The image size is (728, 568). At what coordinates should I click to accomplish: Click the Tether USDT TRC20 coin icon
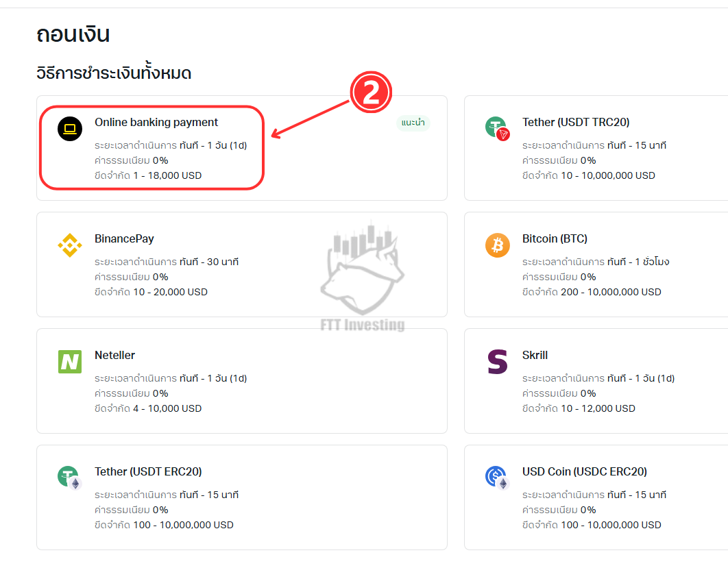pyautogui.click(x=497, y=129)
